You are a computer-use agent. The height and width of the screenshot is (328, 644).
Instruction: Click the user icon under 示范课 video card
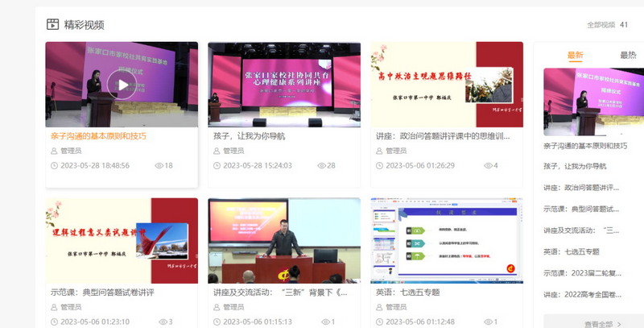tap(55, 307)
